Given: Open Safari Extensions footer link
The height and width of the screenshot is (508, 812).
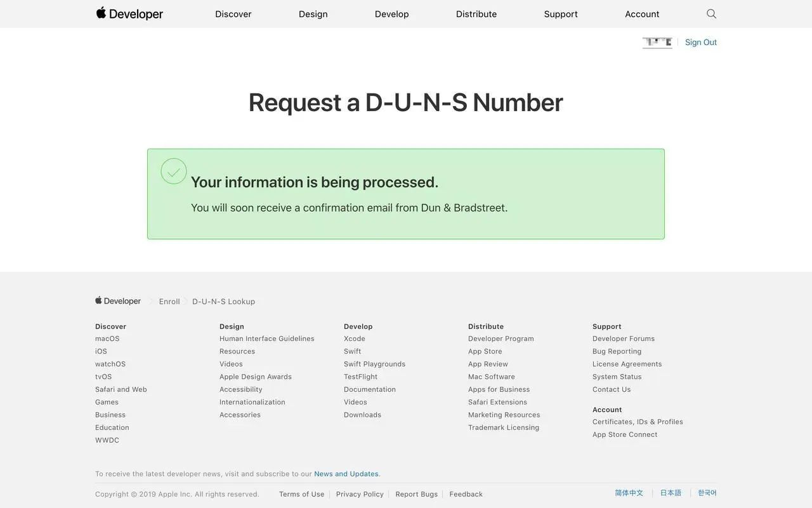Looking at the screenshot, I should (497, 402).
